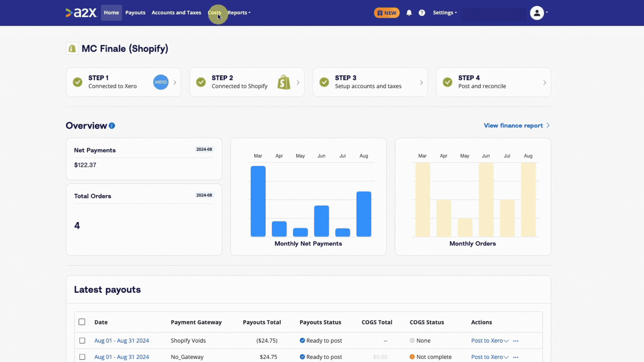Click the help question mark icon

tap(422, 12)
